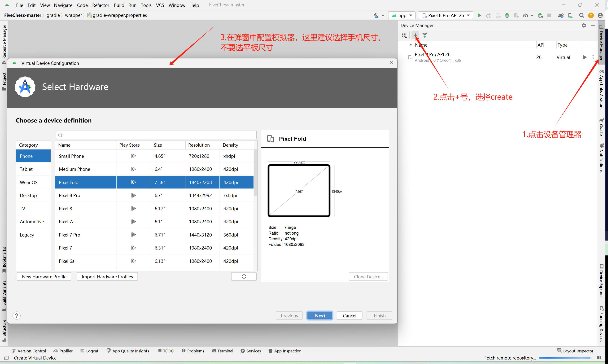Screen dimensions: 608x364
Task: Expand the Pixel 8 Pro API 26 device selector
Action: 445,15
